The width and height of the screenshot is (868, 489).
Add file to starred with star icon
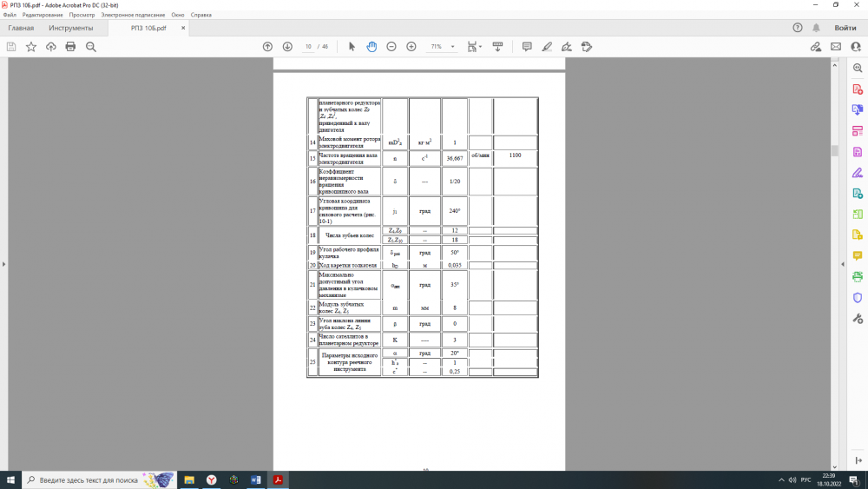click(31, 47)
